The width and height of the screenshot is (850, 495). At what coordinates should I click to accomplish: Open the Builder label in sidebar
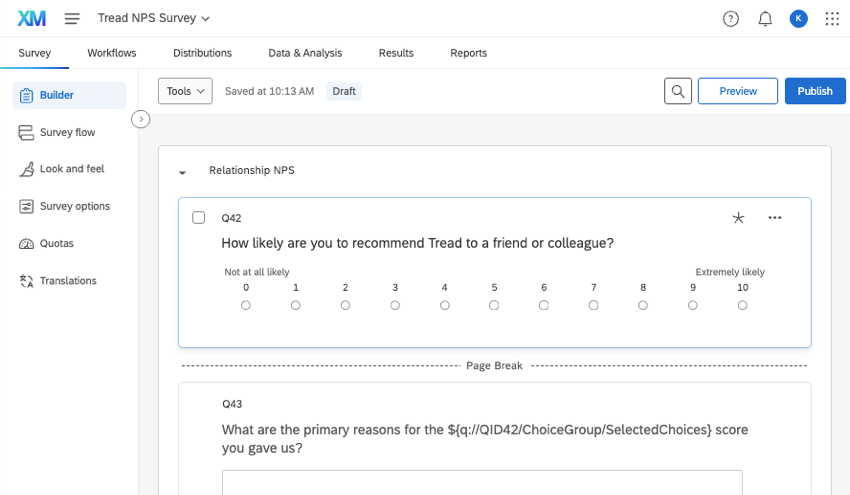point(57,95)
